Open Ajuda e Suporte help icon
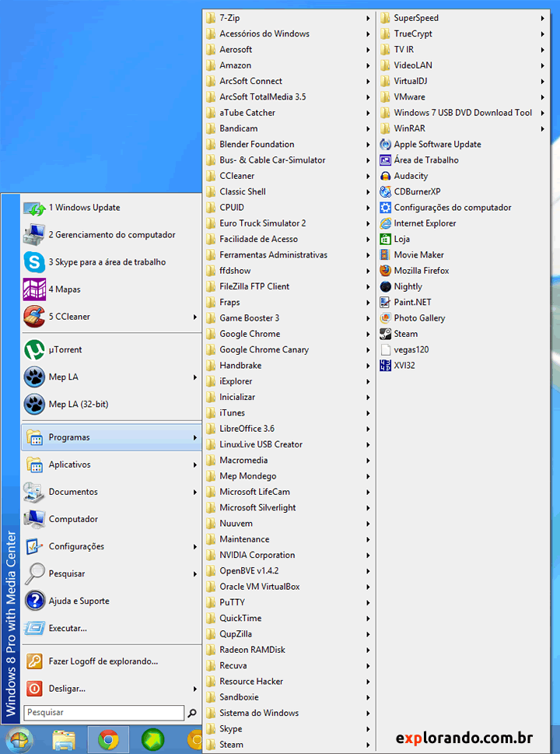Image resolution: width=560 pixels, height=754 pixels. [x=34, y=601]
